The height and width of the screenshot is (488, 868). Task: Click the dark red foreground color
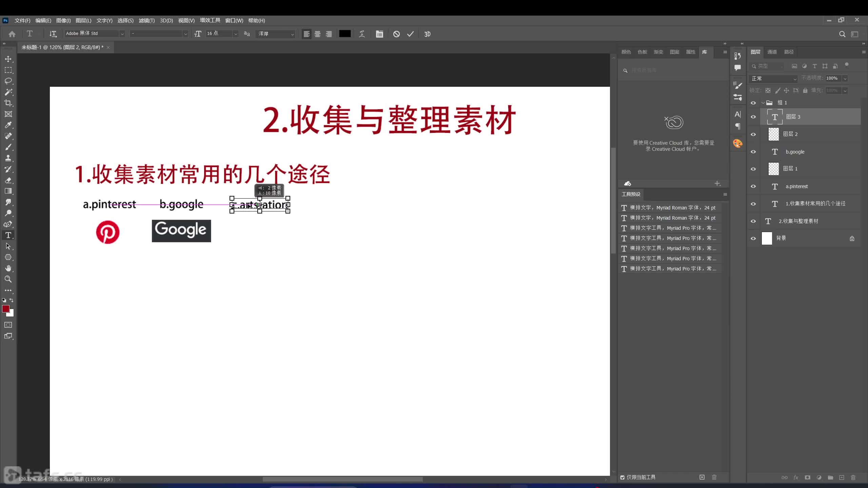pyautogui.click(x=5, y=308)
